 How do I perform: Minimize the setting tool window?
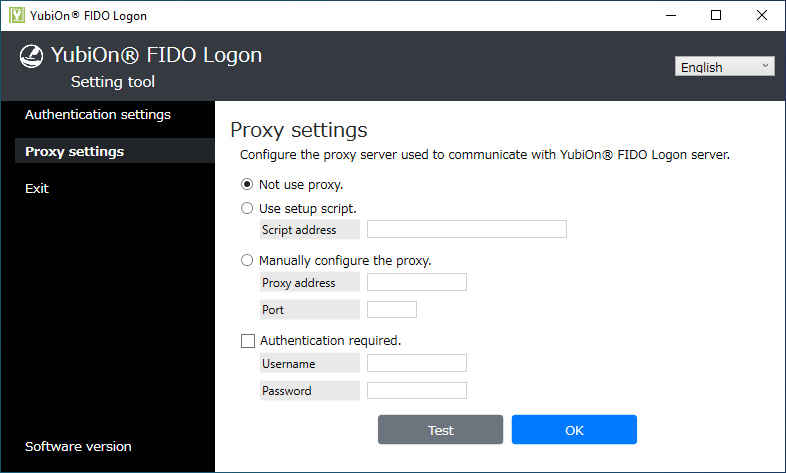click(669, 15)
